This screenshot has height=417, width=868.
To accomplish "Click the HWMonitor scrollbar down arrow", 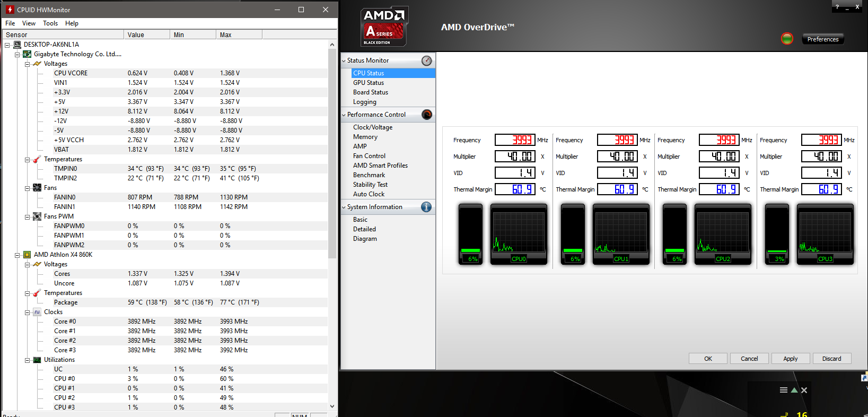I will coord(332,406).
